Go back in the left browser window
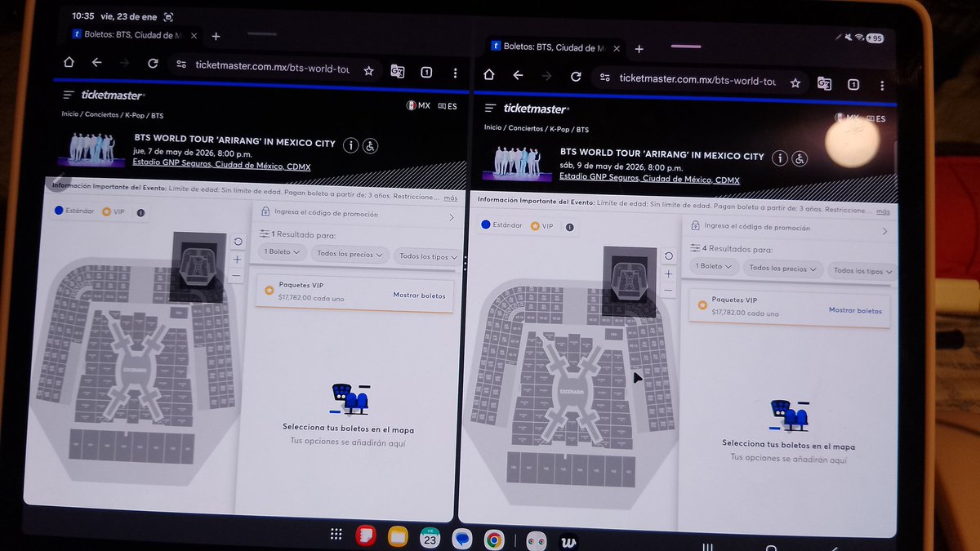Screen dimensions: 980x551 96,63
